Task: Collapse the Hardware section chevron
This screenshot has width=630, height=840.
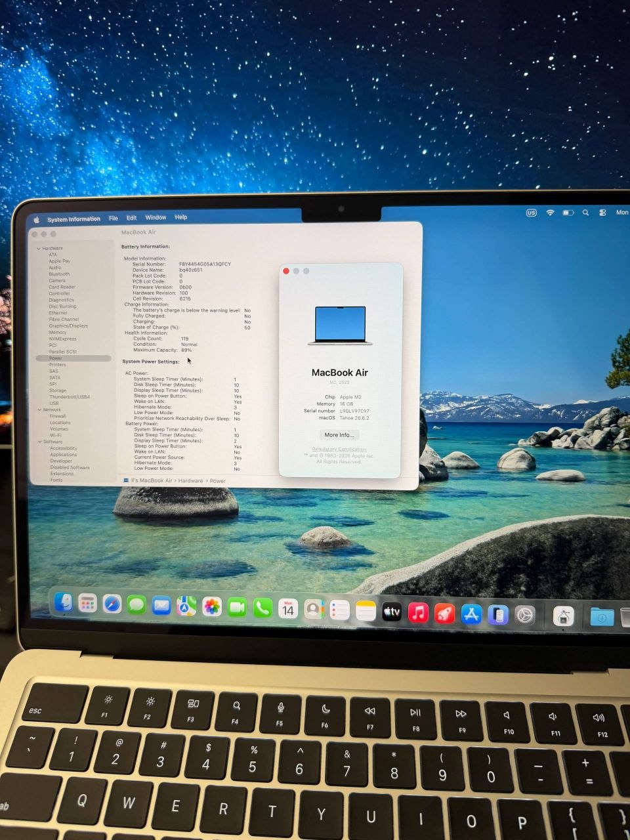Action: (x=39, y=249)
